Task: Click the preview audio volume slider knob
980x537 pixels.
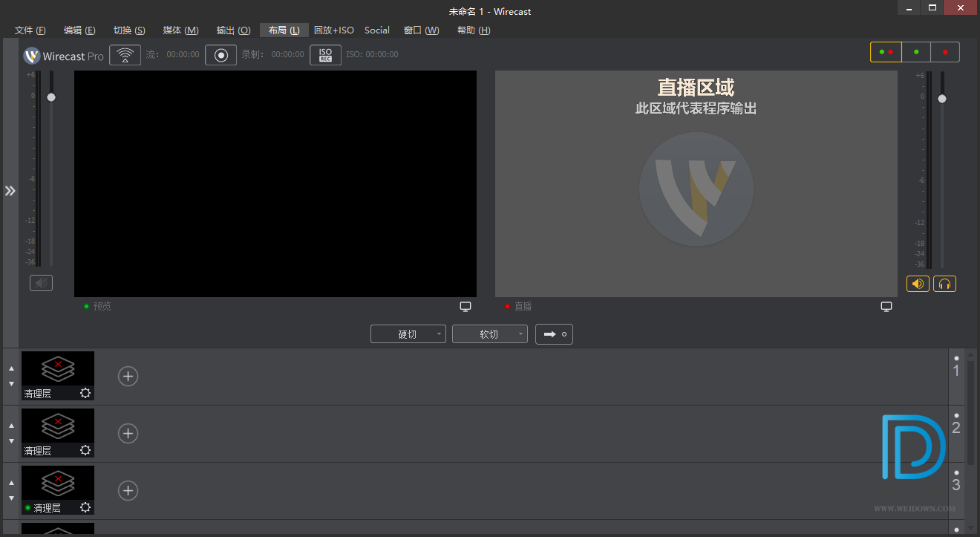Action: 51,97
